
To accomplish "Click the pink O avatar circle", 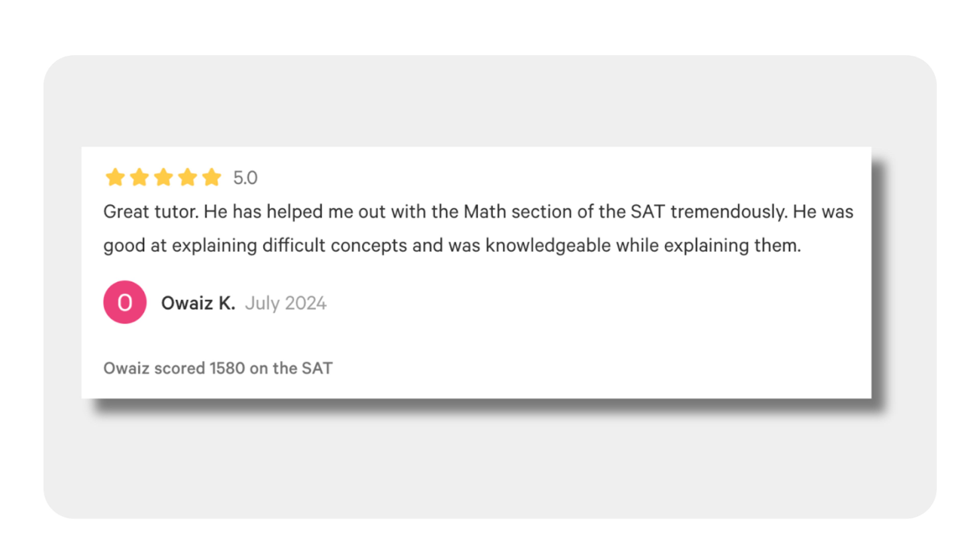I will (125, 302).
